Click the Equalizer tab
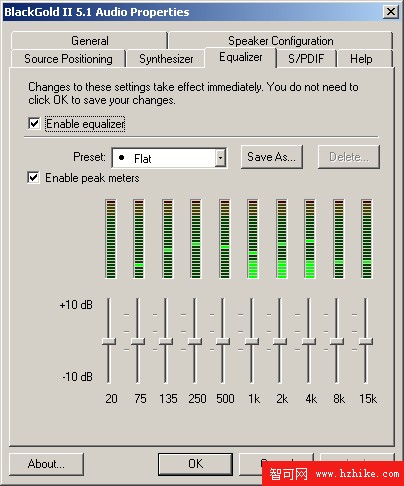Screen dimensions: 404x486 [241, 57]
